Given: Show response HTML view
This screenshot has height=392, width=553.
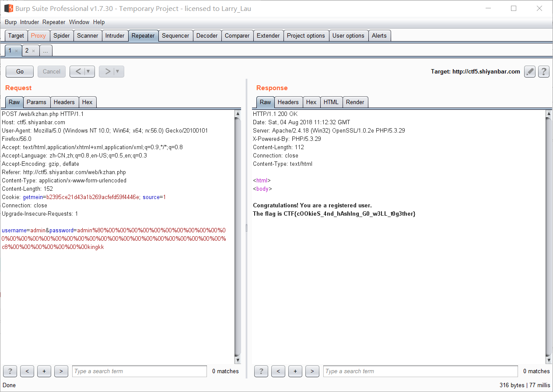Looking at the screenshot, I should point(331,102).
